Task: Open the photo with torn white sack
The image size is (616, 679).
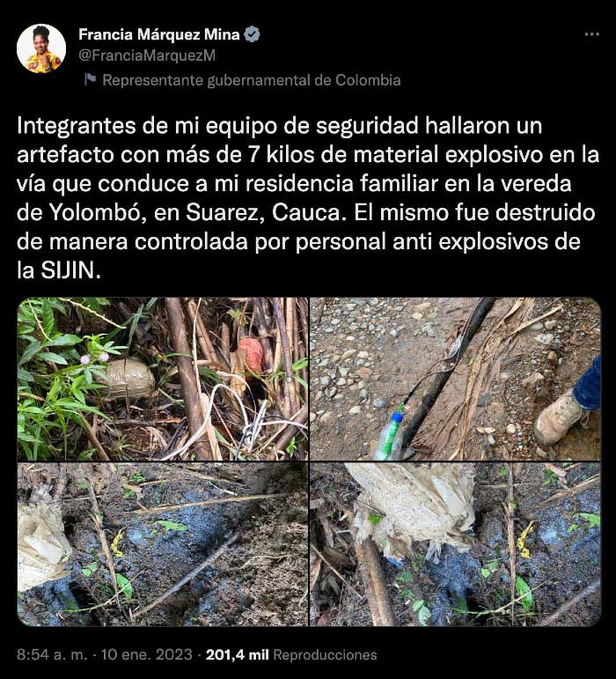Action: [456, 544]
